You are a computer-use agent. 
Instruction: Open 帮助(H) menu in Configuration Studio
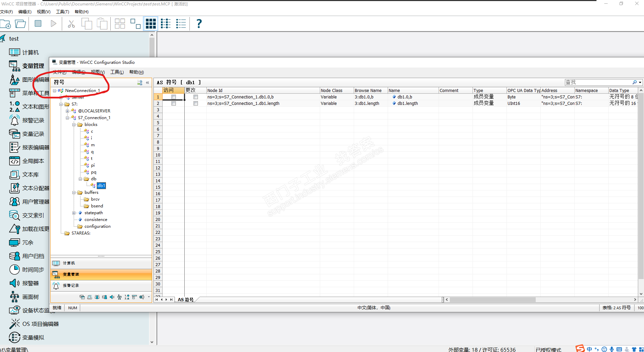[x=136, y=72]
